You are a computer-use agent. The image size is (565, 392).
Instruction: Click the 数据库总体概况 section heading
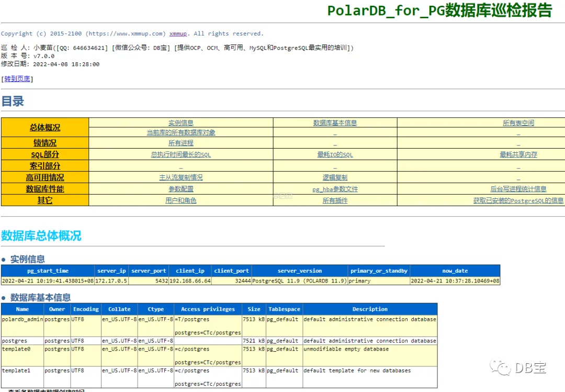41,236
